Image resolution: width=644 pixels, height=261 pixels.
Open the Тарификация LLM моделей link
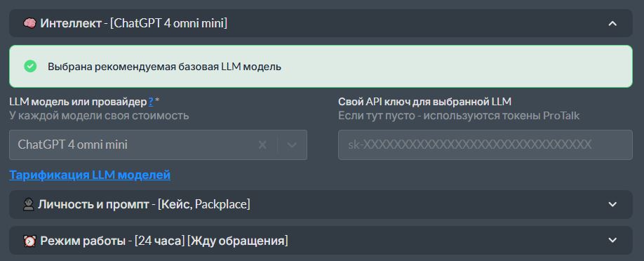click(x=90, y=175)
